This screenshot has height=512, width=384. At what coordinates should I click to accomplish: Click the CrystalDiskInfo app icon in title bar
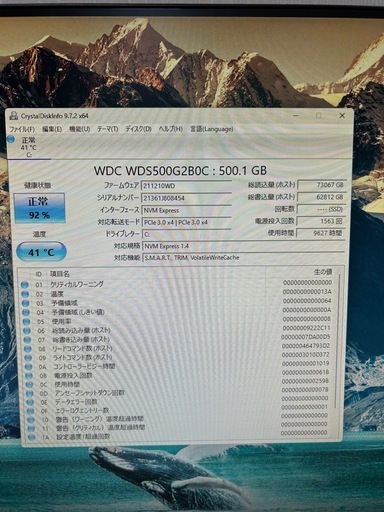point(14,116)
